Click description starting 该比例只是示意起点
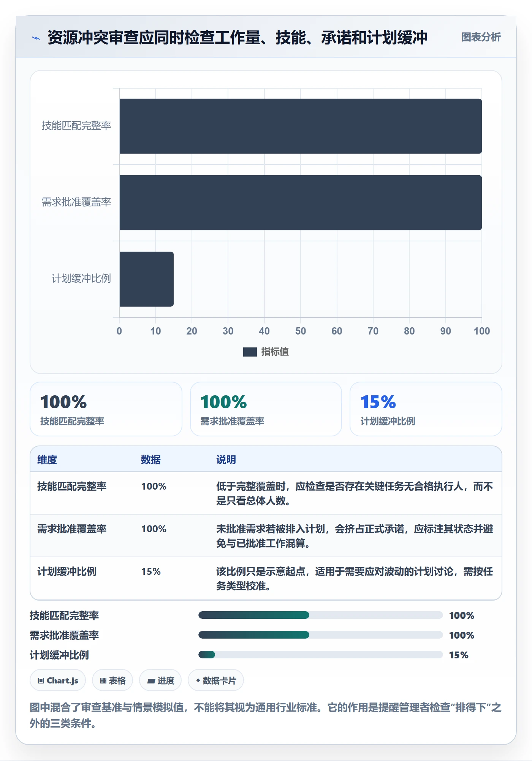This screenshot has height=761, width=532. (355, 579)
